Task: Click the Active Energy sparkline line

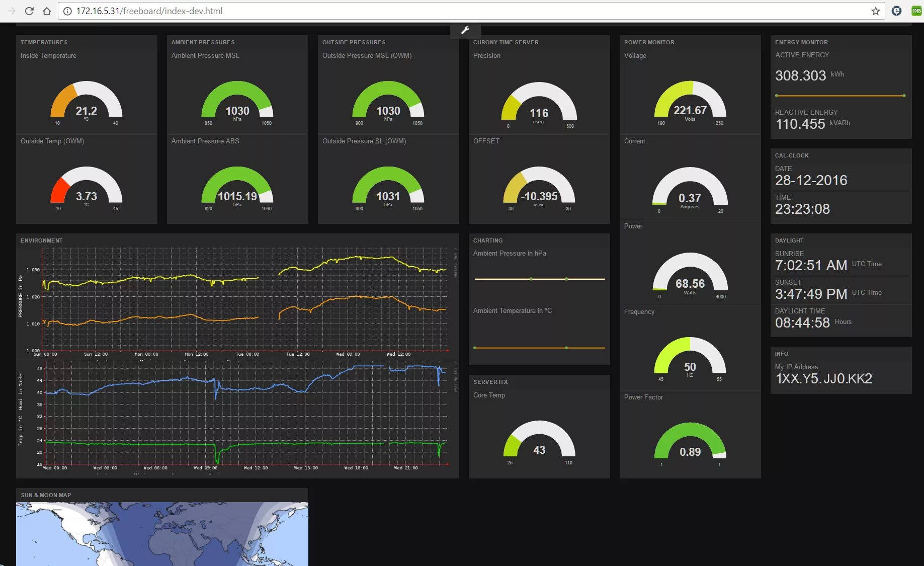Action: point(841,95)
